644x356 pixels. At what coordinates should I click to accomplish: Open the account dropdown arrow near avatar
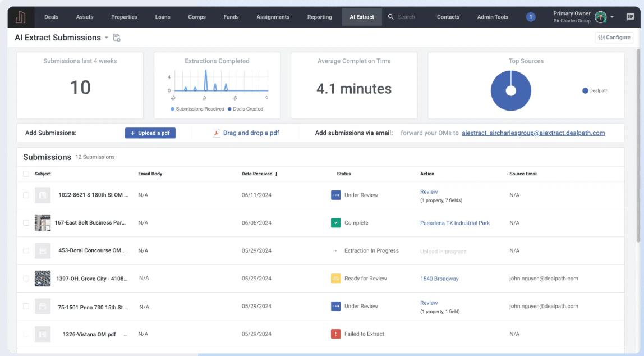point(612,17)
